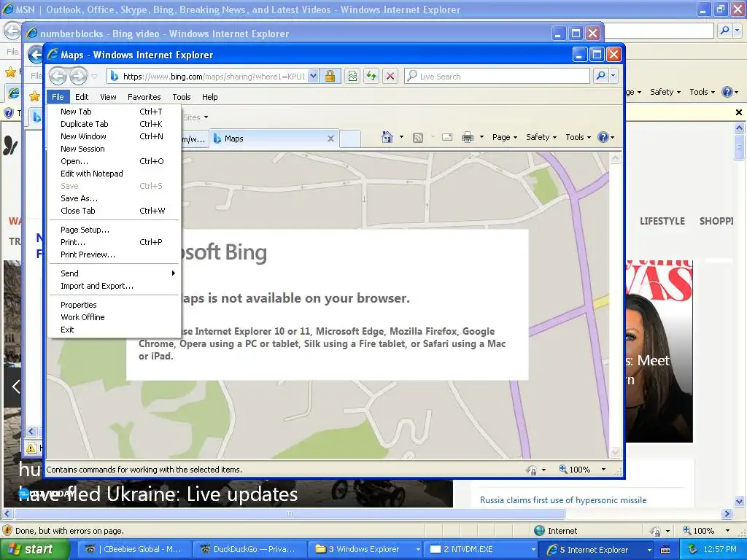Click the Live Search magnifier button
The image size is (747, 560).
[x=601, y=76]
